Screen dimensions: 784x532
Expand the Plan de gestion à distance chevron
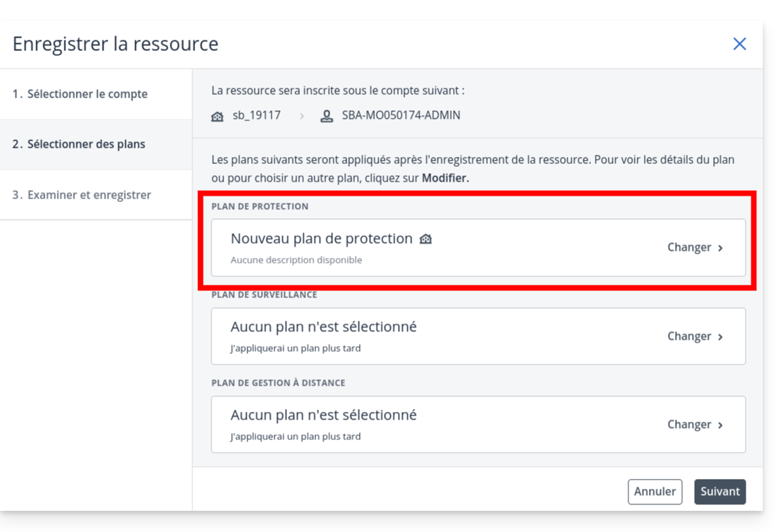[x=720, y=425]
